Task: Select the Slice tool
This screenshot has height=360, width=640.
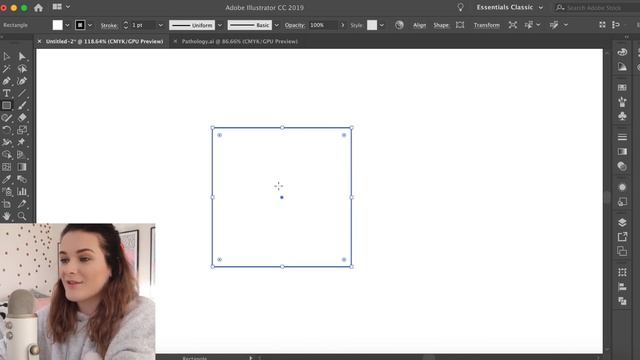Action: (22, 204)
